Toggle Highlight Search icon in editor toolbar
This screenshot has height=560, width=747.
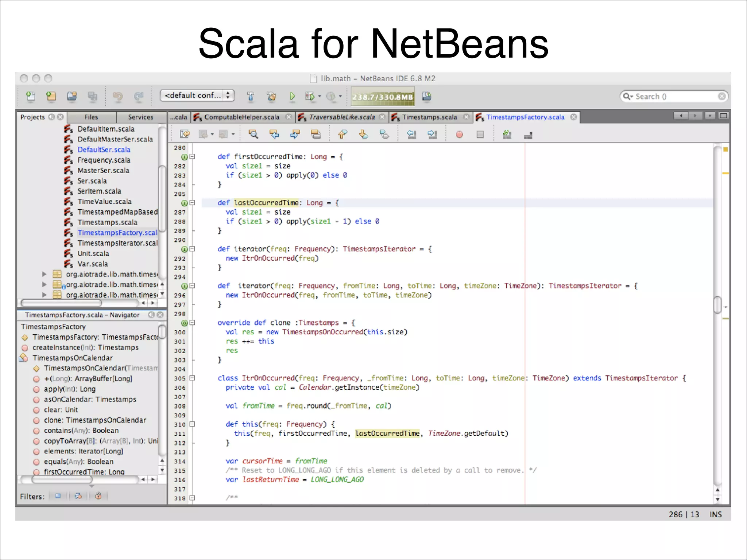(316, 134)
